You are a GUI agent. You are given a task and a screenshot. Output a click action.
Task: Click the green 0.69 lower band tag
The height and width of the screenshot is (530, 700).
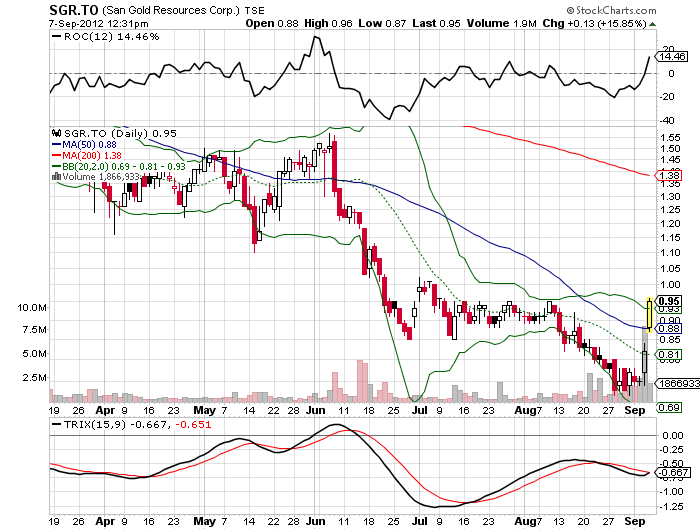[x=669, y=407]
